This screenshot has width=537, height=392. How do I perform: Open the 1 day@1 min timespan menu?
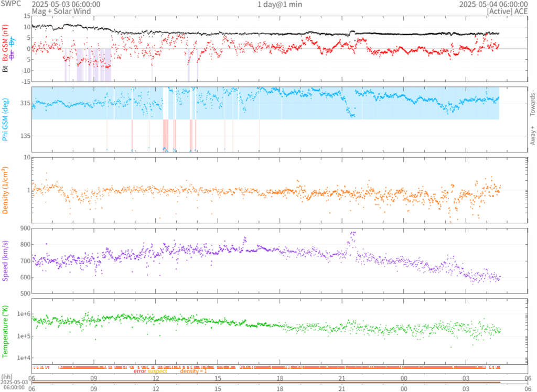[x=280, y=4]
